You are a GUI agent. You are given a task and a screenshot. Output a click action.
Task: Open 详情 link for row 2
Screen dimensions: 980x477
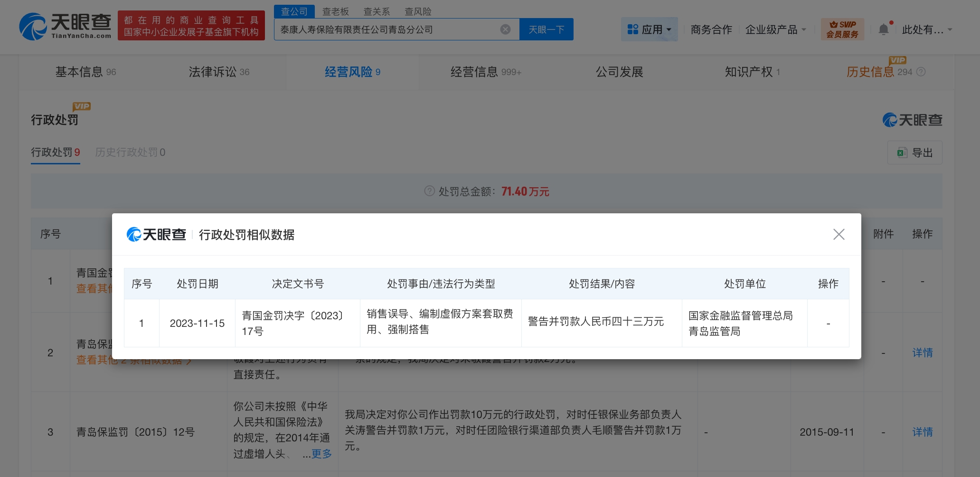(x=922, y=353)
